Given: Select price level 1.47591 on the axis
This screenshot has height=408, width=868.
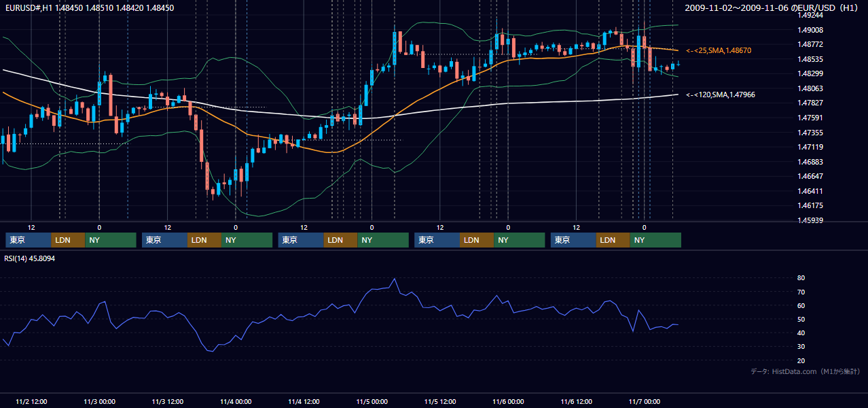Looking at the screenshot, I should [810, 118].
